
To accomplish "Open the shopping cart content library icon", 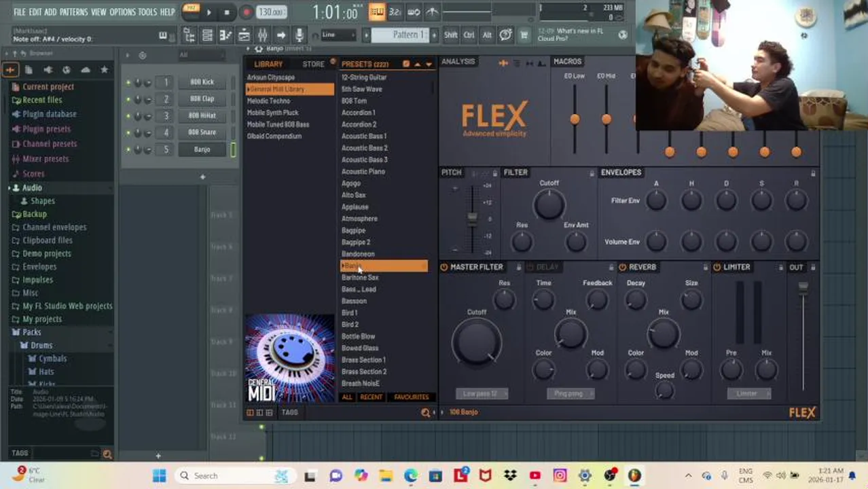I will point(524,35).
